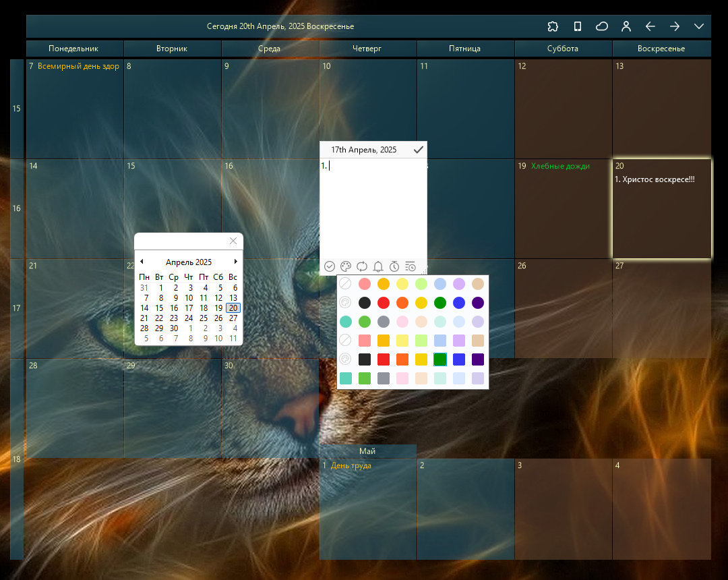The image size is (728, 580).
Task: Open the color palette icon in note editor
Action: 345,266
